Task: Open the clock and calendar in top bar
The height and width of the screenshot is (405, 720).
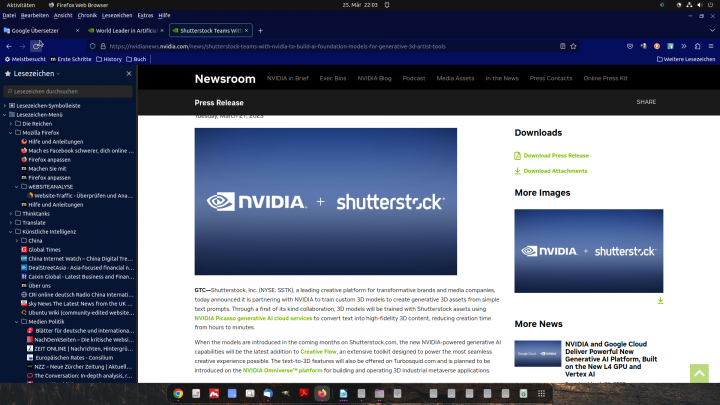Action: pos(360,5)
